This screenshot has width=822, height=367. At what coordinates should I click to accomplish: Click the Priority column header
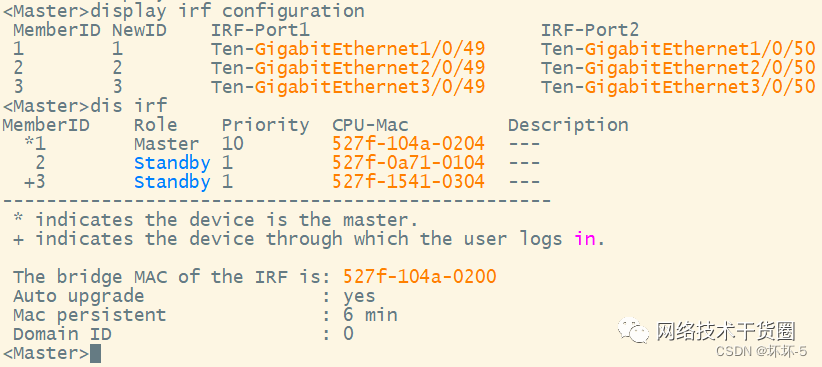pos(265,125)
